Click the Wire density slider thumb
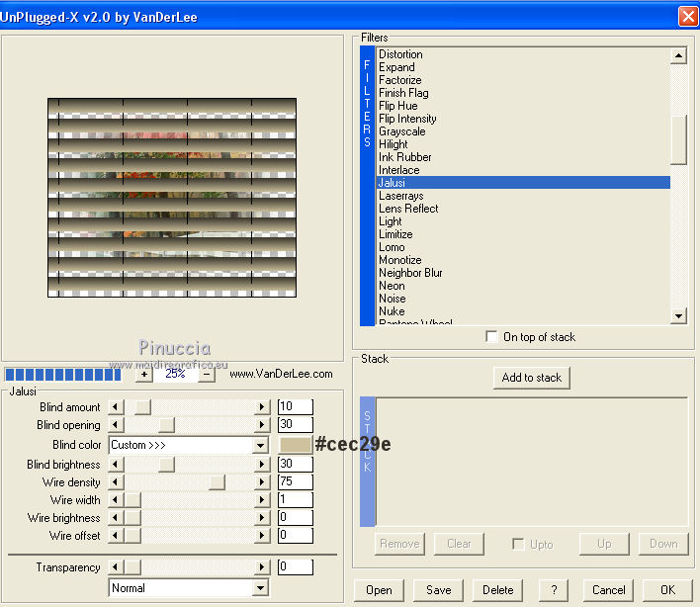Screen dimensions: 700x607 [x=217, y=482]
